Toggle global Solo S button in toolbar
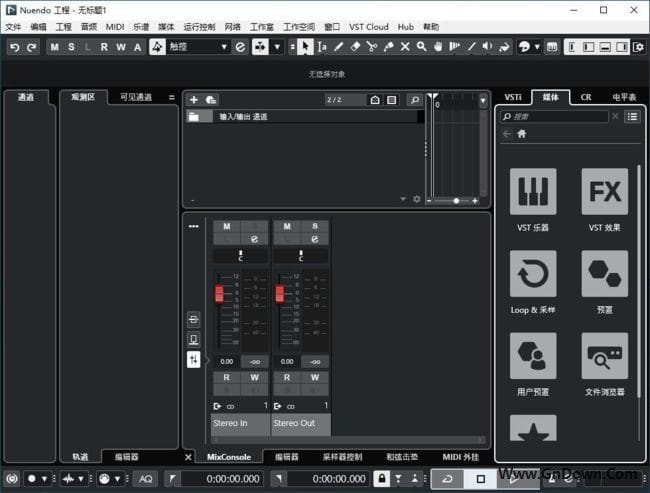The image size is (650, 493). click(x=71, y=47)
